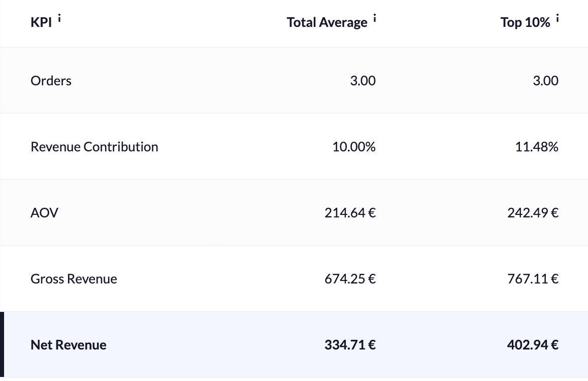This screenshot has width=588, height=381.
Task: Click the Net Revenue Top 10% 402.94 €
Action: 533,345
